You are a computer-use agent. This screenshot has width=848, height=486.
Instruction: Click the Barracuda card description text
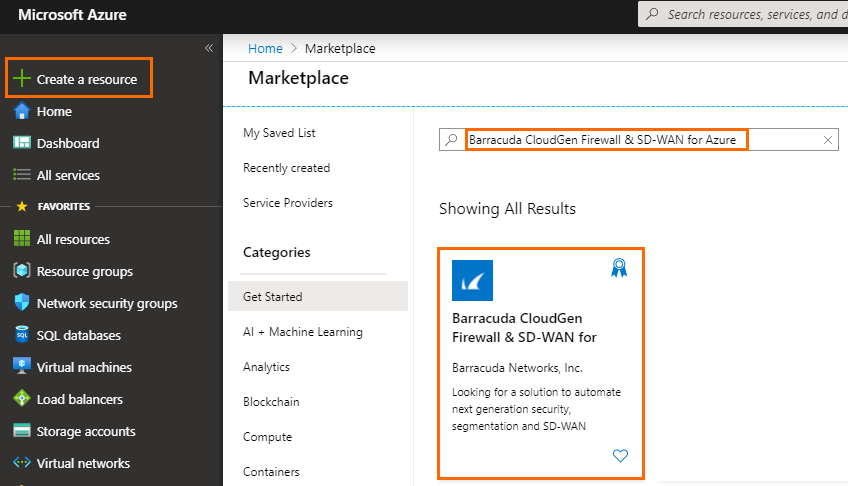pos(536,409)
